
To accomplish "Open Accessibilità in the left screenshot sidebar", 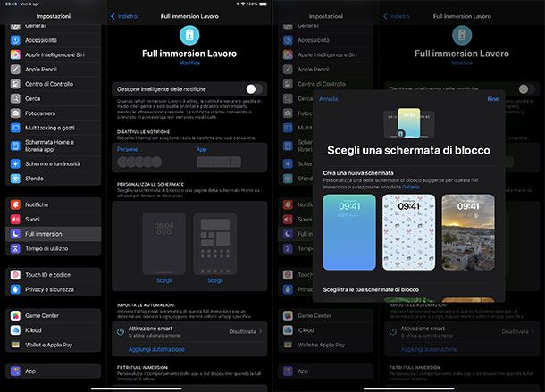I will point(54,40).
